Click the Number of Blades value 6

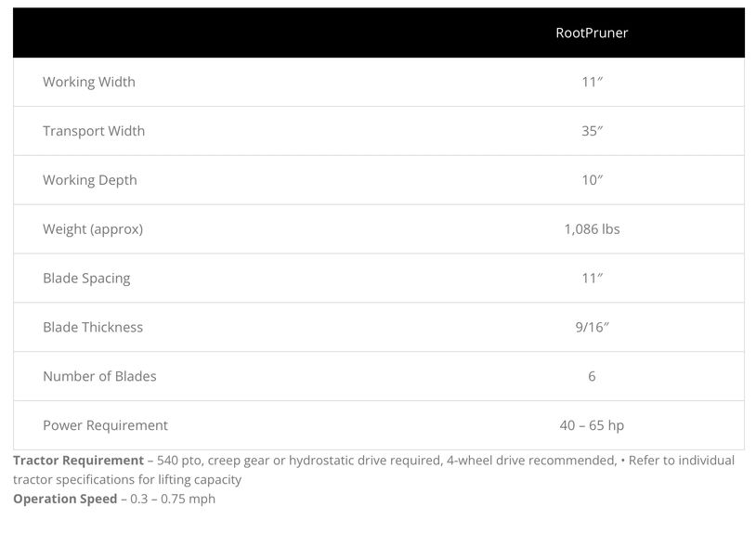592,376
